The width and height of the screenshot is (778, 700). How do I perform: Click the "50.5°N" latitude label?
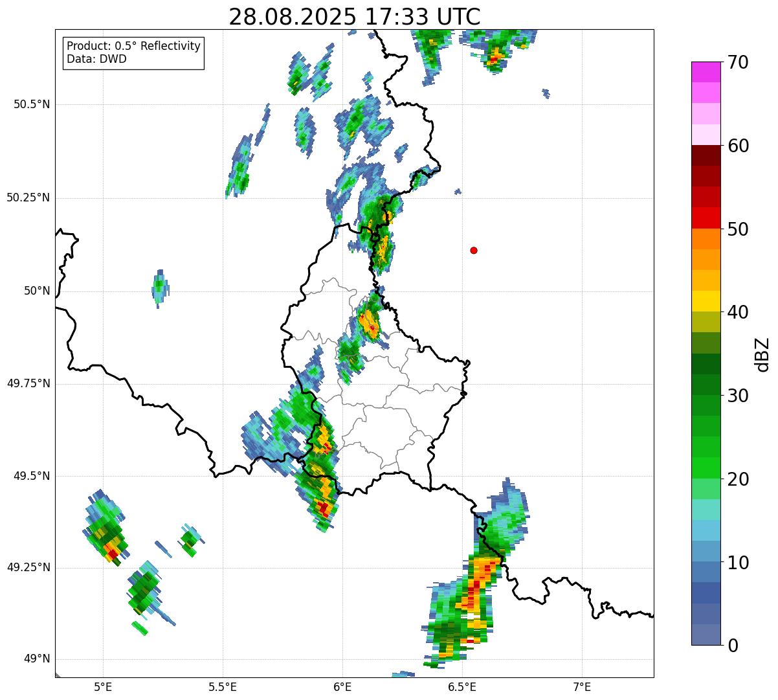pos(32,104)
